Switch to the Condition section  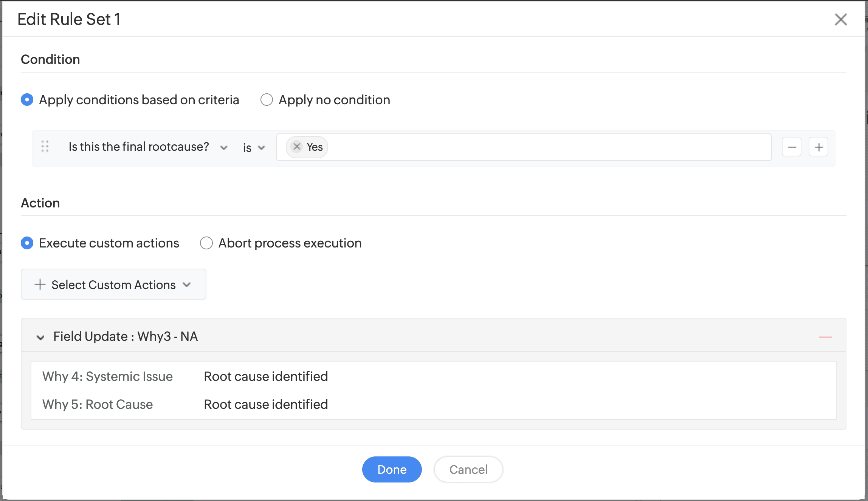tap(50, 59)
